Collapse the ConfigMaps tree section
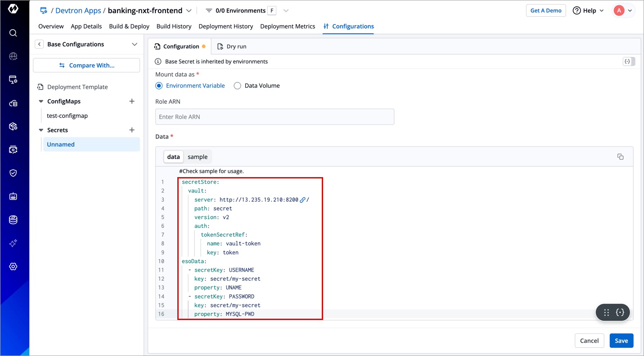This screenshot has height=356, width=644. coord(41,102)
